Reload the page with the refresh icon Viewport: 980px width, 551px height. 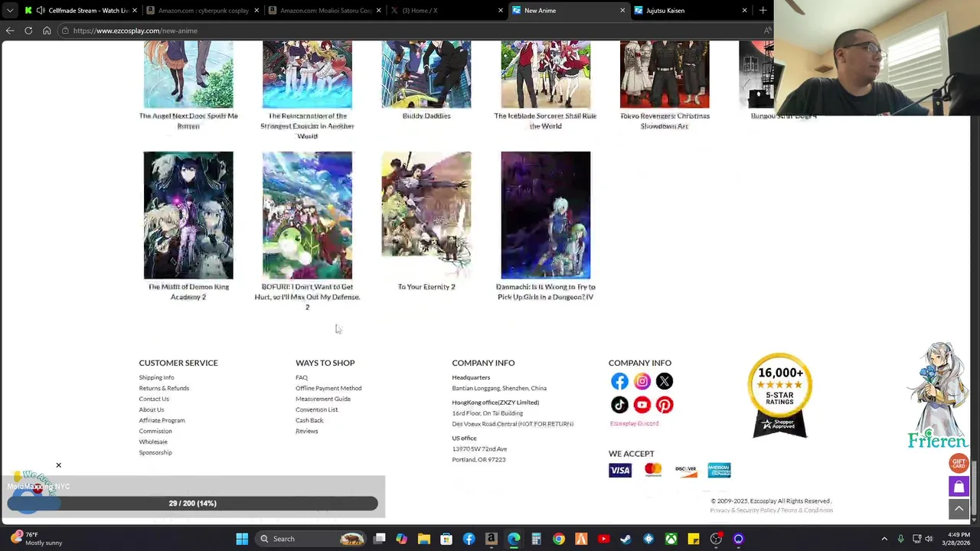tap(28, 31)
